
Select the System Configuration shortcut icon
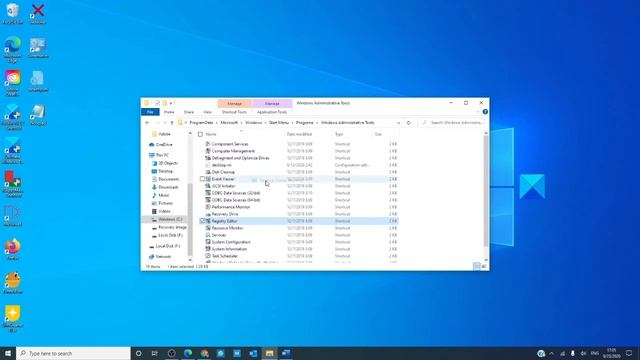[208, 242]
